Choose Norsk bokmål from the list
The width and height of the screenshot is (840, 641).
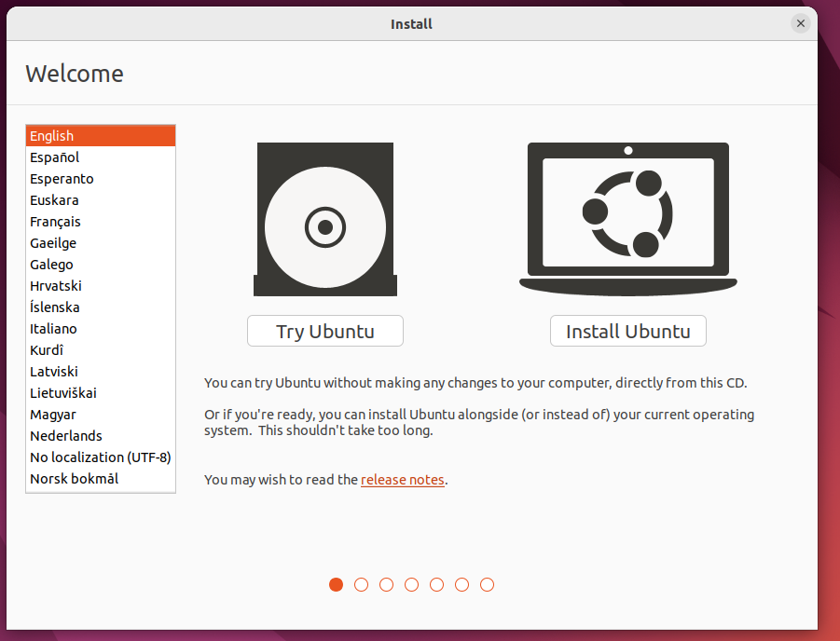tap(74, 479)
